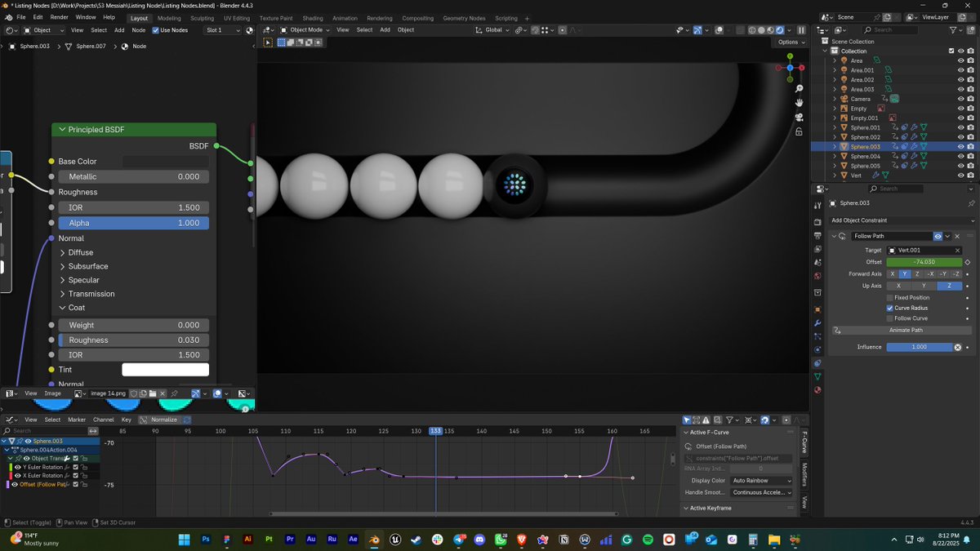Open the Object properties tab icon
This screenshot has height=551, width=980.
click(x=817, y=309)
